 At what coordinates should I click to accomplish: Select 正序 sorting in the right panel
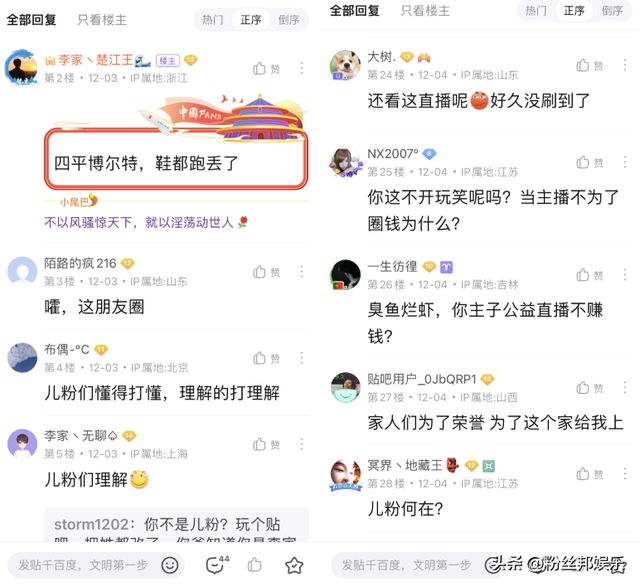point(574,11)
